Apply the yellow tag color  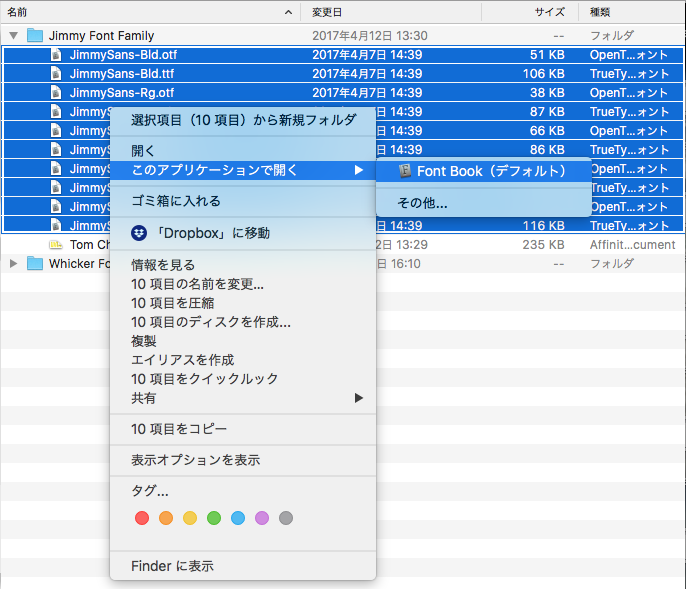(190, 518)
